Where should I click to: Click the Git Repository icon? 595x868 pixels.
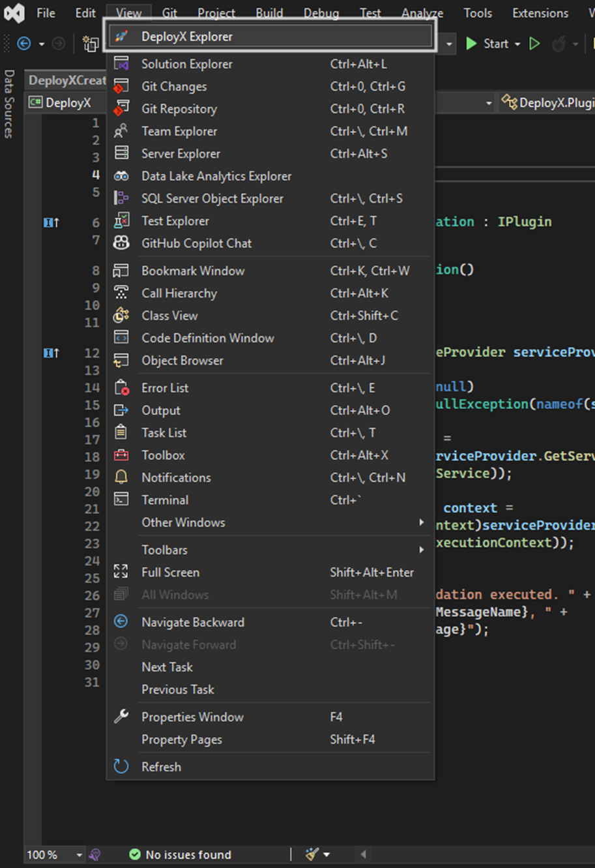tap(121, 108)
